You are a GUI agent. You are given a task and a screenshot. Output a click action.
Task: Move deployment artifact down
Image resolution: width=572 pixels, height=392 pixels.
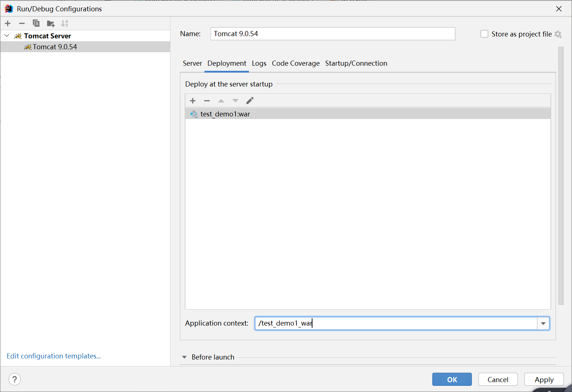point(235,101)
